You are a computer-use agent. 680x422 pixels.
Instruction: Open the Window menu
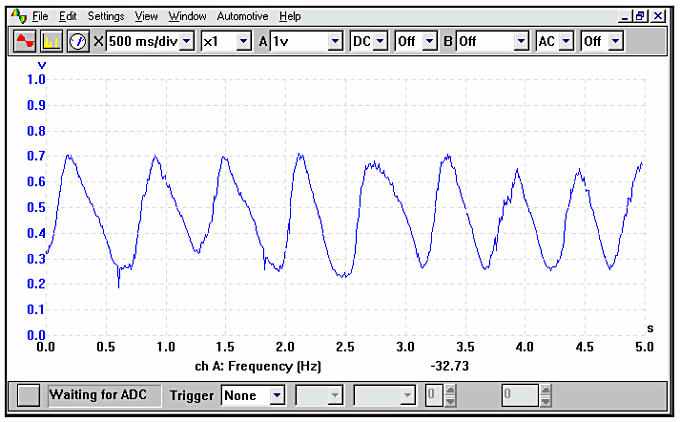[x=188, y=16]
